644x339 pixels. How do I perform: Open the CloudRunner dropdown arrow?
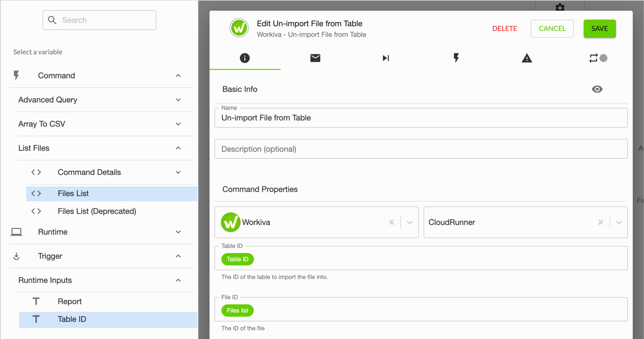point(619,222)
